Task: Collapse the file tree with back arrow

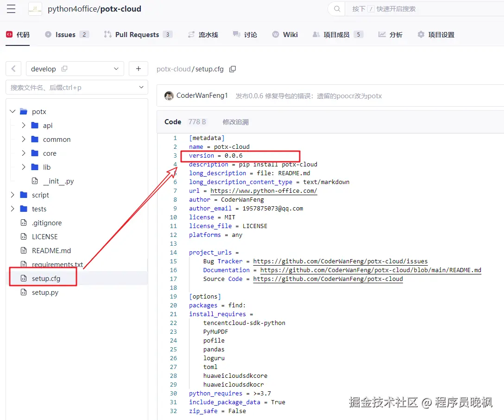Action: 13,69
